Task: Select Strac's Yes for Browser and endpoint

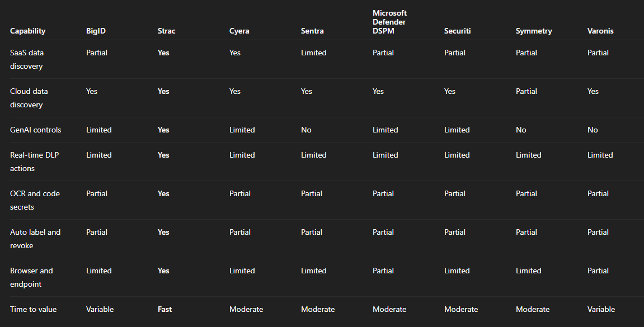Action: (163, 271)
